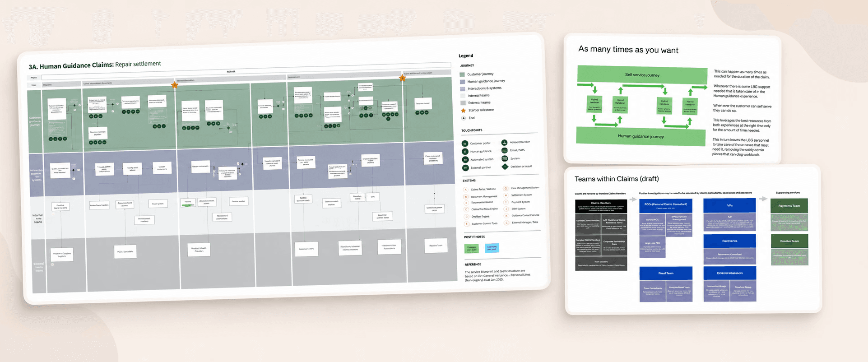This screenshot has height=362, width=868.
Task: Select the letter I icon for Payment System
Action: coord(506,202)
